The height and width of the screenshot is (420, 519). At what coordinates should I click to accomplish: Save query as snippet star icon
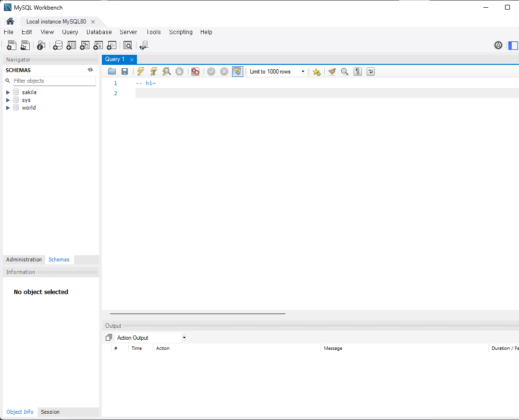(x=316, y=72)
